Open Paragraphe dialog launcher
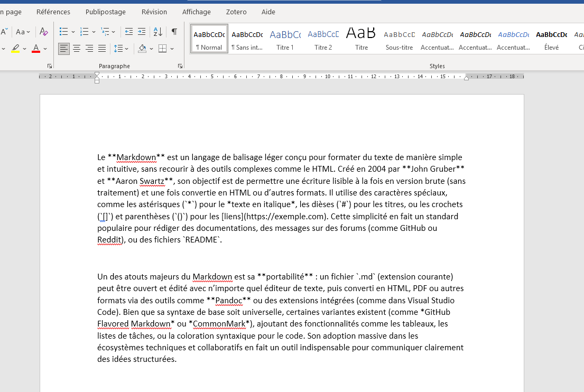The height and width of the screenshot is (392, 584). 180,66
